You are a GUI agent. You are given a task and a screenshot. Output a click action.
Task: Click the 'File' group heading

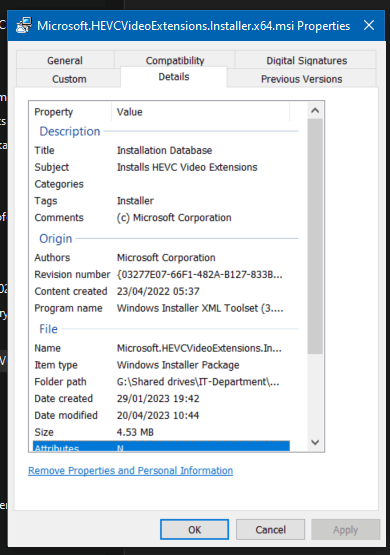coord(48,329)
